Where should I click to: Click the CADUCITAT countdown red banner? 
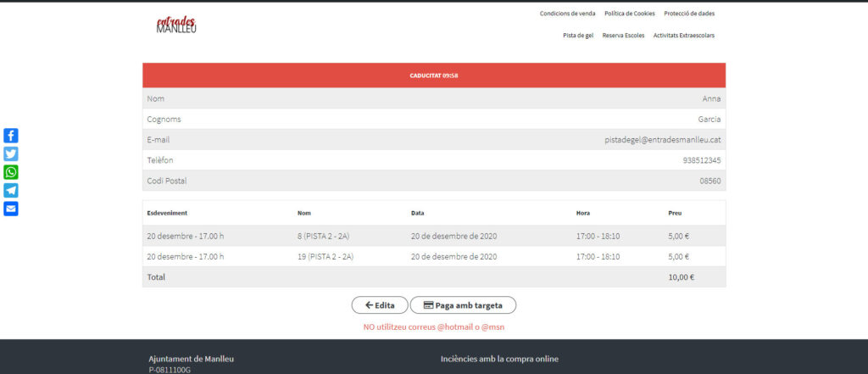[434, 75]
